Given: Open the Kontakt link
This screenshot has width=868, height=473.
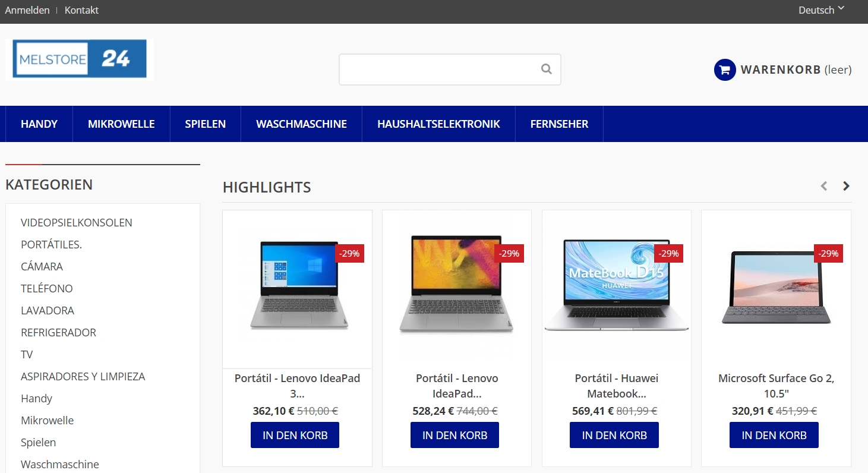Looking at the screenshot, I should pyautogui.click(x=81, y=10).
